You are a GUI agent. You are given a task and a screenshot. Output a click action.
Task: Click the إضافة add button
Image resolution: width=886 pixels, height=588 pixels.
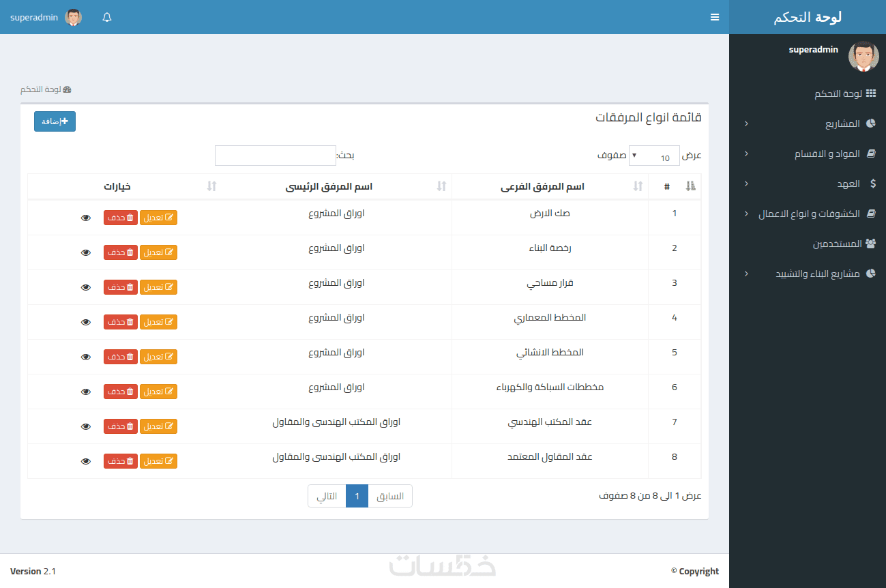(55, 121)
